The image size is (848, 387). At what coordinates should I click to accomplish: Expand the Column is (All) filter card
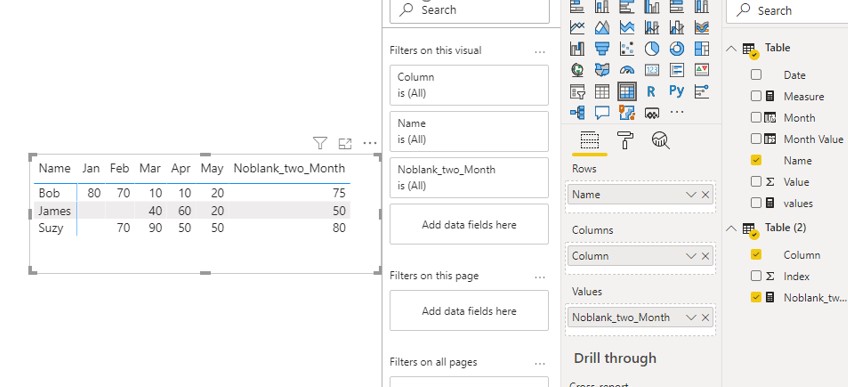click(x=469, y=85)
